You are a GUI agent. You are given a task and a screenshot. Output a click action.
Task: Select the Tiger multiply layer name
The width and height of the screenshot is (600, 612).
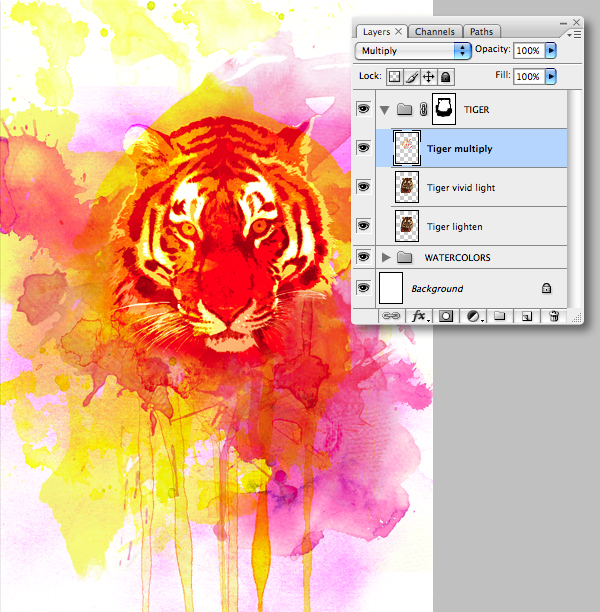tap(459, 149)
